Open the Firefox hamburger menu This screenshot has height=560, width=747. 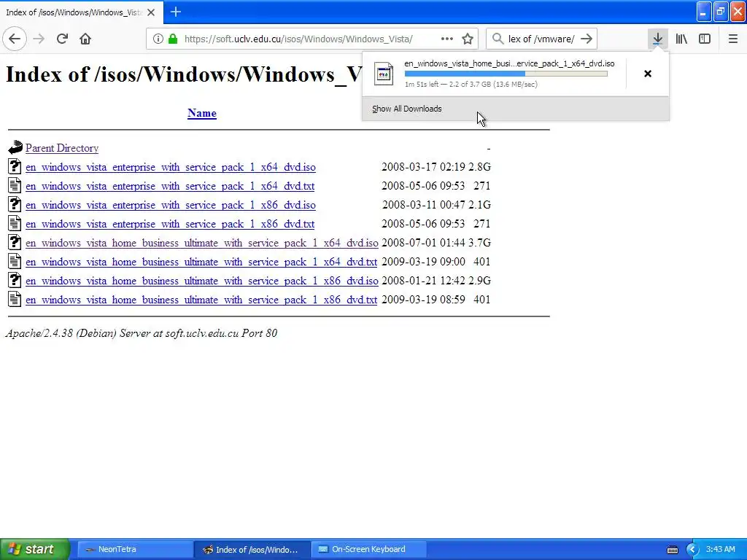click(732, 39)
